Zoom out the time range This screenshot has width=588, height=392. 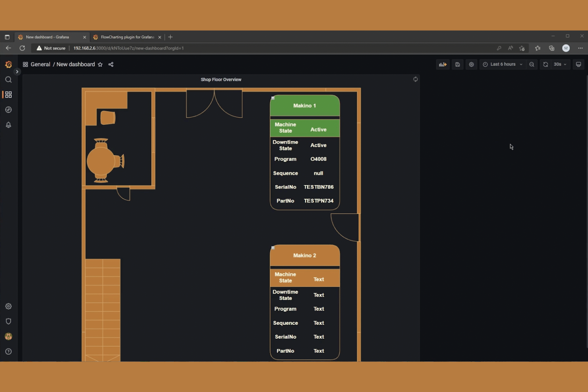click(532, 64)
